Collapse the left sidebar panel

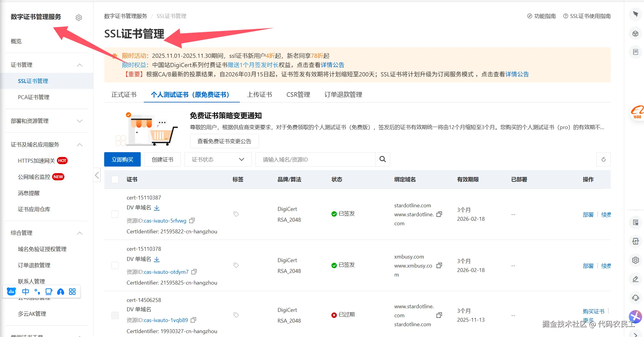[x=97, y=175]
